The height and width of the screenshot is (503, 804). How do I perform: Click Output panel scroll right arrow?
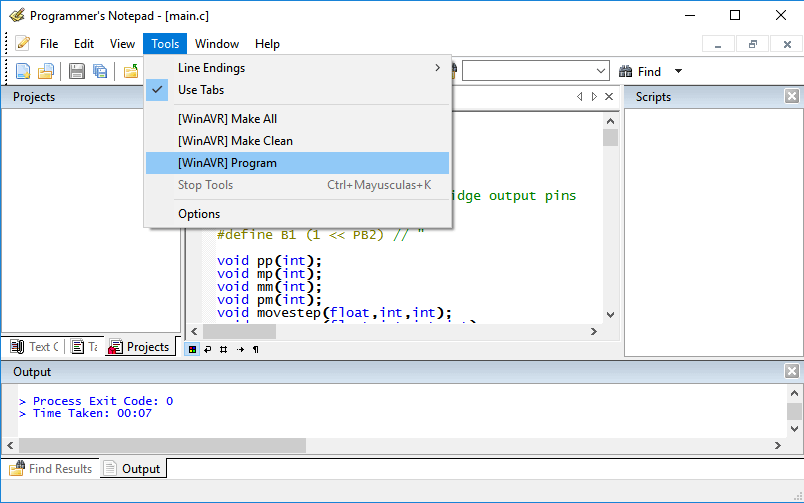tap(778, 446)
